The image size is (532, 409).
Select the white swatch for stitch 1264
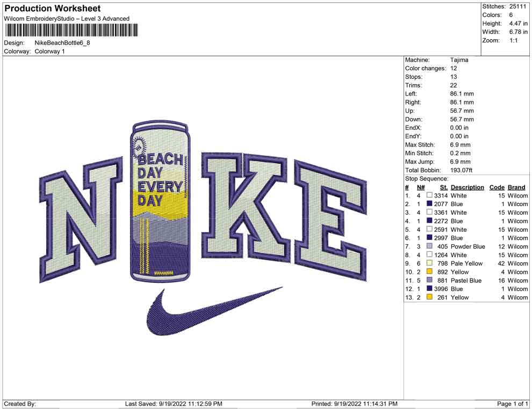coord(429,254)
